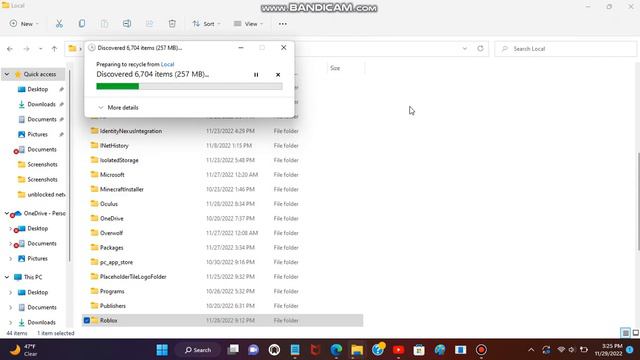The height and width of the screenshot is (360, 640).
Task: Click the Paste icon in toolbar
Action: tap(104, 24)
